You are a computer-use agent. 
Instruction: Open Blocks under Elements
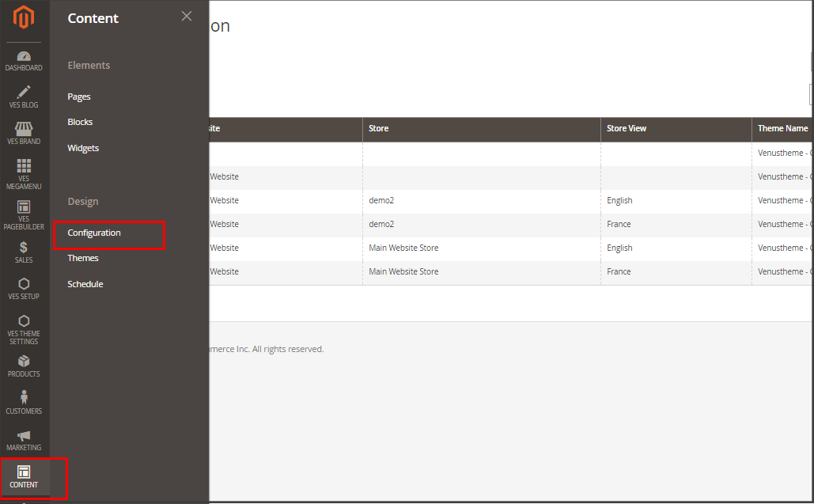80,122
